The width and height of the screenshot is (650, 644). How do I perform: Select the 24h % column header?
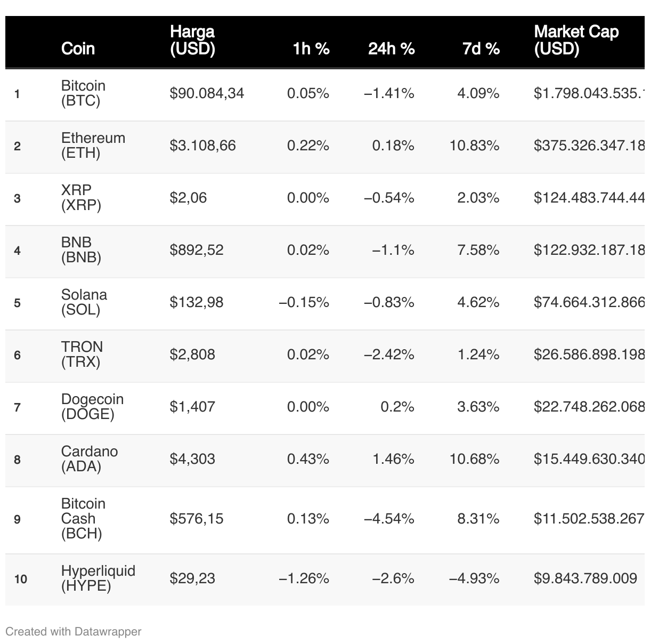[391, 49]
